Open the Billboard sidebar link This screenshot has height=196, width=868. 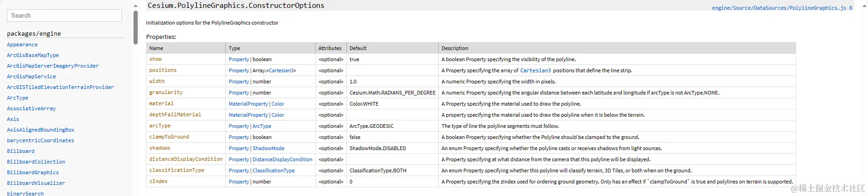21,151
